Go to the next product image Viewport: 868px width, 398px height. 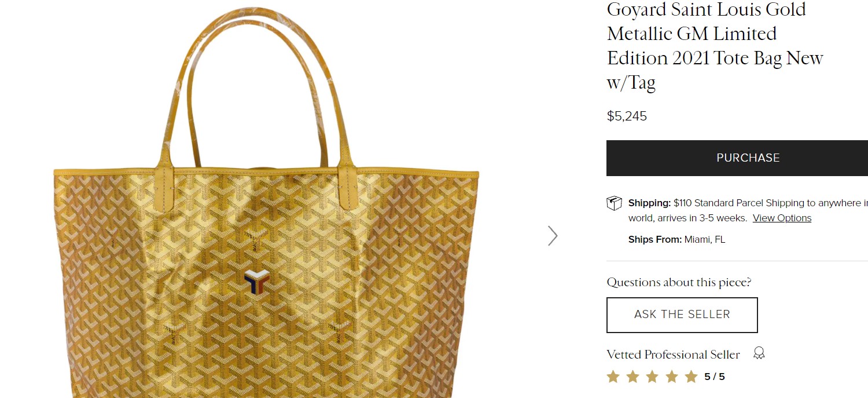(553, 236)
